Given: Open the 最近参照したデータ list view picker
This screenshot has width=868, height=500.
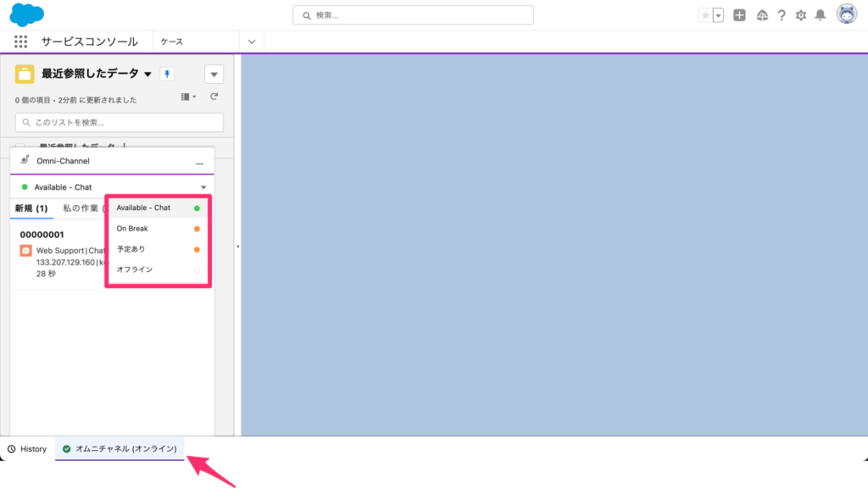Looking at the screenshot, I should (x=147, y=75).
